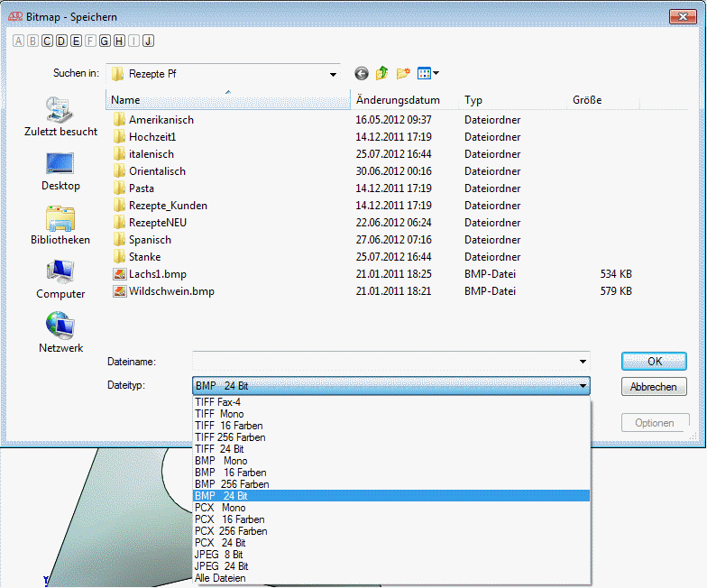Go back to the last visited folder
Viewport: 707px width, 588px height.
pyautogui.click(x=361, y=73)
